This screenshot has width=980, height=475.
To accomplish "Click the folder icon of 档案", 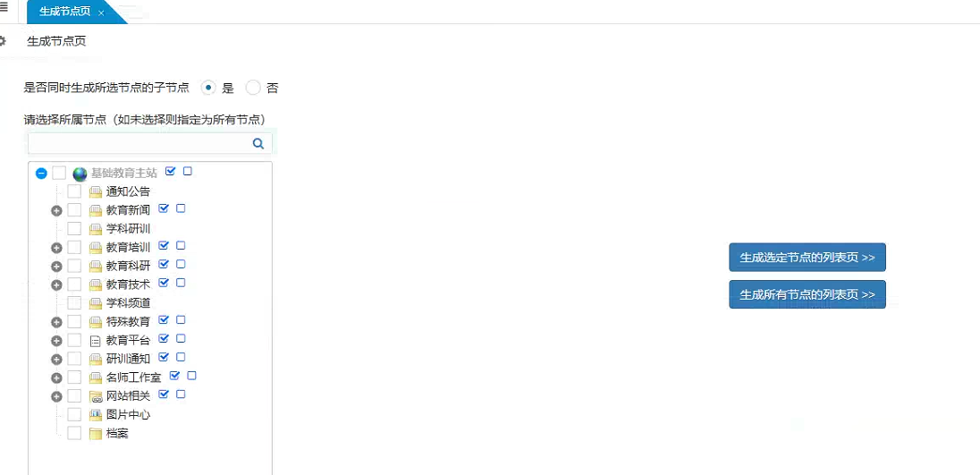I will 96,434.
